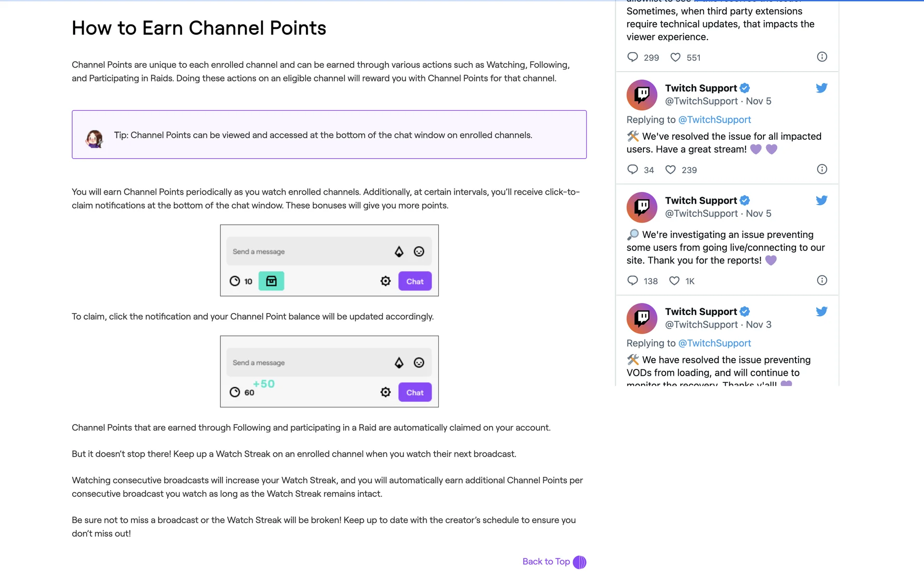Image resolution: width=924 pixels, height=578 pixels.
Task: Click the bits diamond icon in second message box
Action: click(399, 363)
